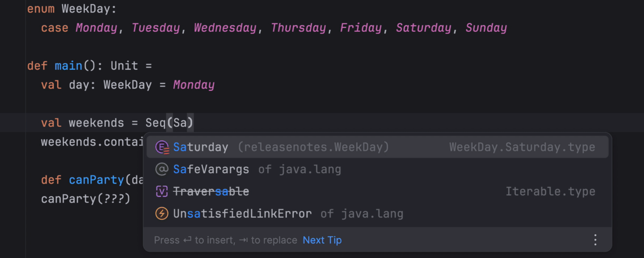The image size is (644, 258).
Task: Click the Iterable.type hint text
Action: tap(550, 191)
